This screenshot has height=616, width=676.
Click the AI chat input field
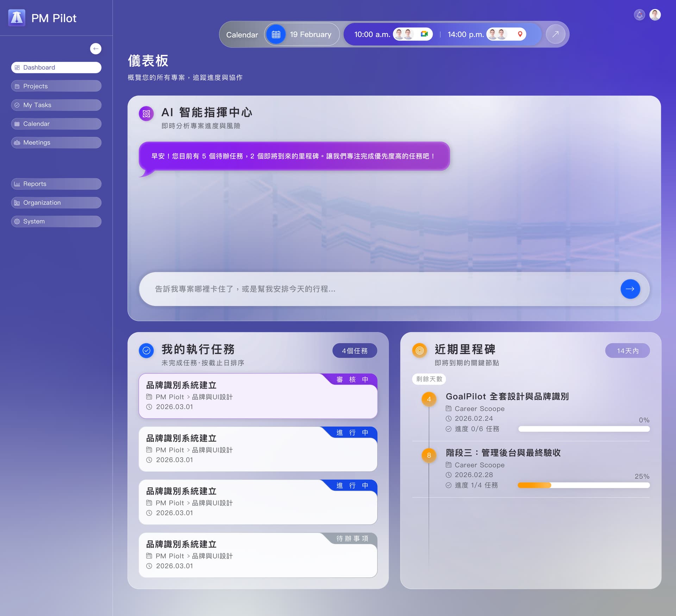[352, 289]
